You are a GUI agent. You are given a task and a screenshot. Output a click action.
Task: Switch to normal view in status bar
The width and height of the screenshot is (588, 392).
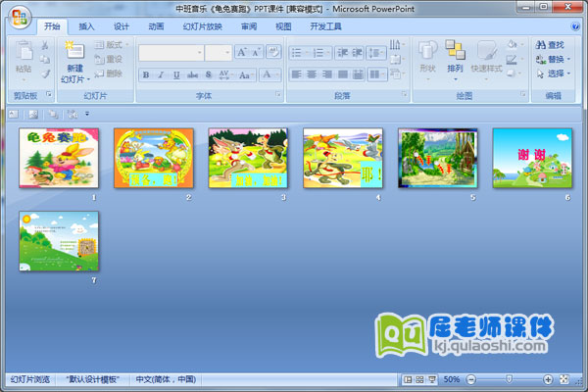click(408, 379)
